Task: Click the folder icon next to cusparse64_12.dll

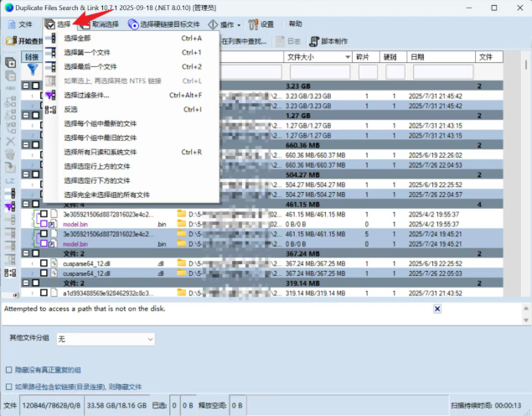Action: point(181,263)
